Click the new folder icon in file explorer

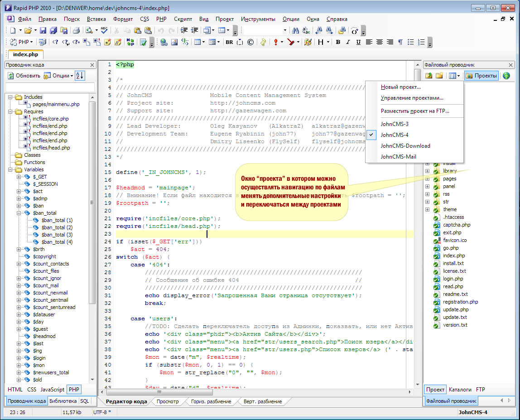click(x=439, y=76)
